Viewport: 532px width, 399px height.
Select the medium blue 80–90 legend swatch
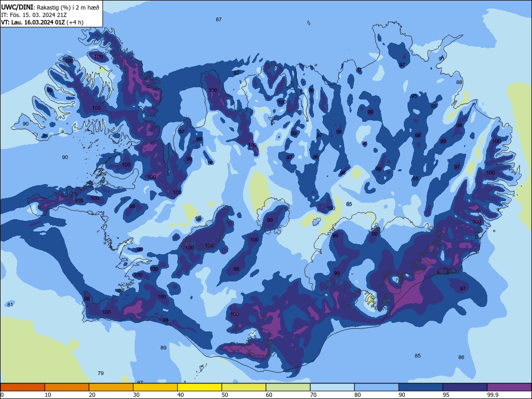[x=377, y=387]
